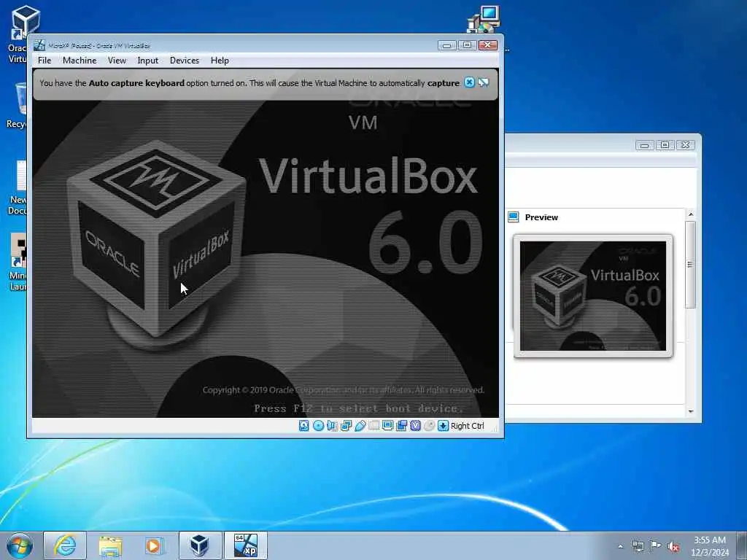
Task: Show hidden system tray icons
Action: click(x=620, y=546)
